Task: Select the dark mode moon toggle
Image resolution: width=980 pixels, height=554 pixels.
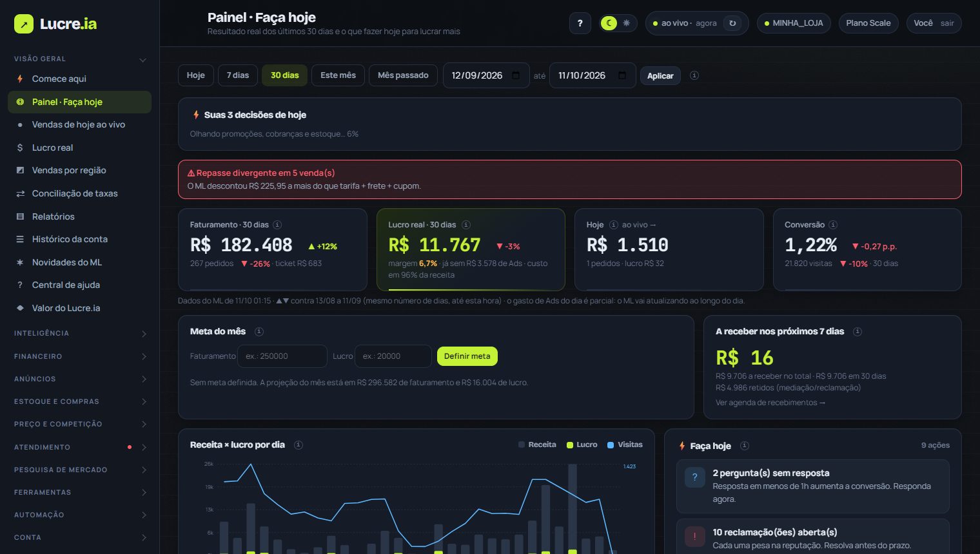Action: (609, 23)
